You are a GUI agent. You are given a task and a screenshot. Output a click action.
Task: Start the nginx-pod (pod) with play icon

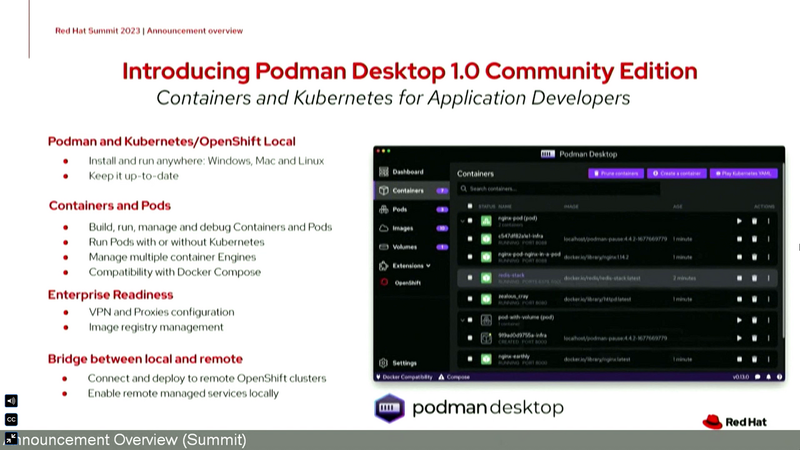click(739, 221)
